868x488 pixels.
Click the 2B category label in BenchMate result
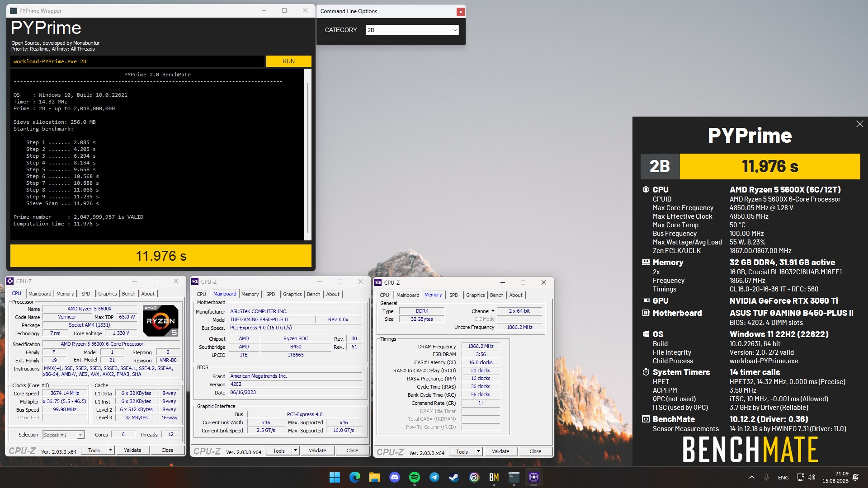[x=660, y=166]
